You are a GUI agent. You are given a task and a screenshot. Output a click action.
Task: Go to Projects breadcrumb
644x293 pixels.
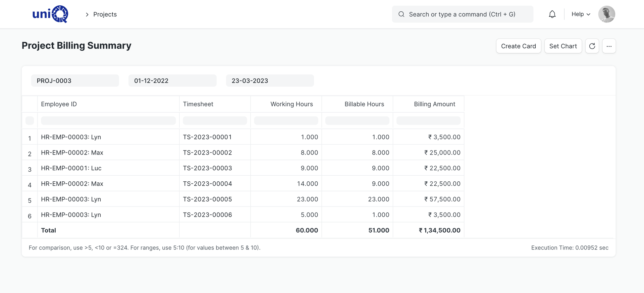coord(105,14)
